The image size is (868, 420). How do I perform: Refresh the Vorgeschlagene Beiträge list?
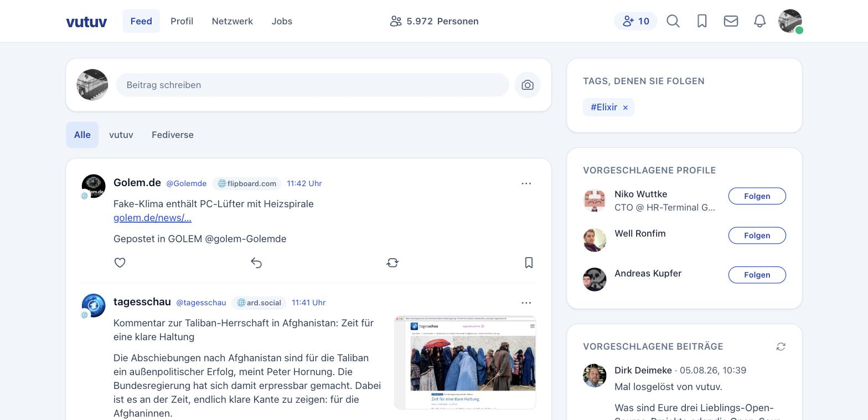(781, 347)
